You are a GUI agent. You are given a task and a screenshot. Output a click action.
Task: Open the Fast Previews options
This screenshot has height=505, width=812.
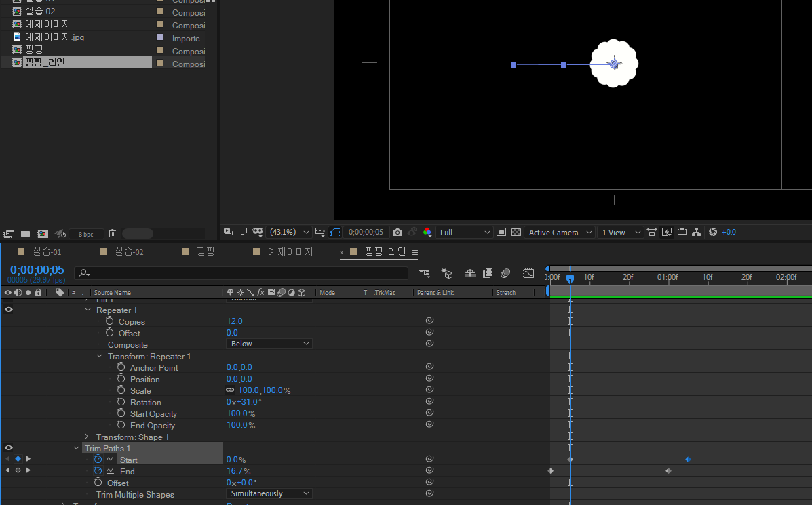pos(667,233)
